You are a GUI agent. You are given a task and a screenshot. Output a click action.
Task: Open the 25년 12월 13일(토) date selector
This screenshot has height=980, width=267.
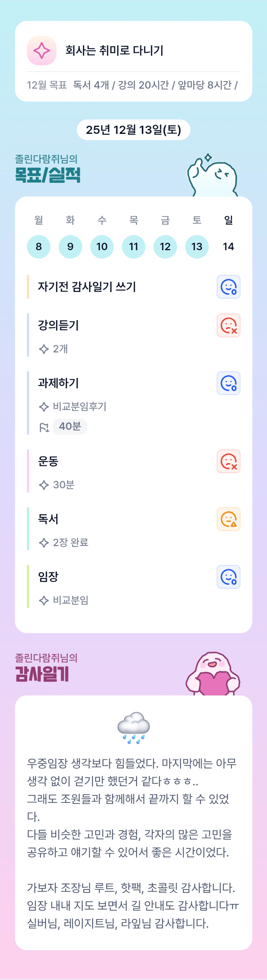pos(133,130)
